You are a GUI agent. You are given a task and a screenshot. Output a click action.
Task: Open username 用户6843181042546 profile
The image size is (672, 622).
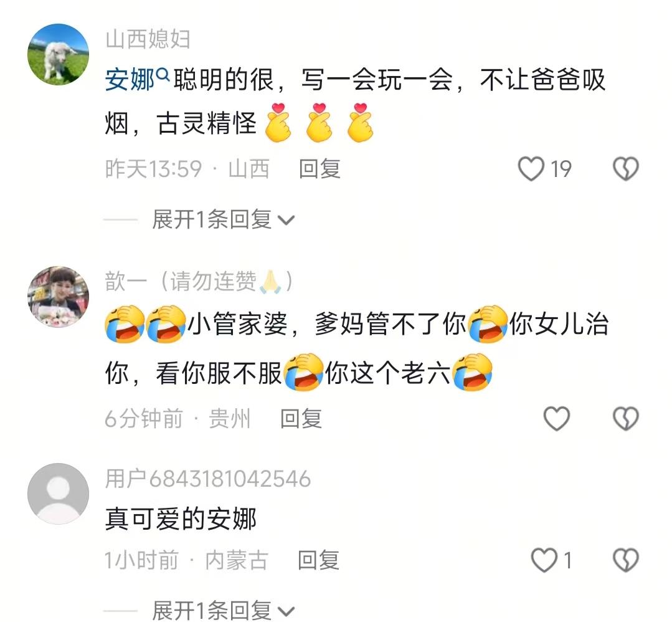click(x=208, y=479)
